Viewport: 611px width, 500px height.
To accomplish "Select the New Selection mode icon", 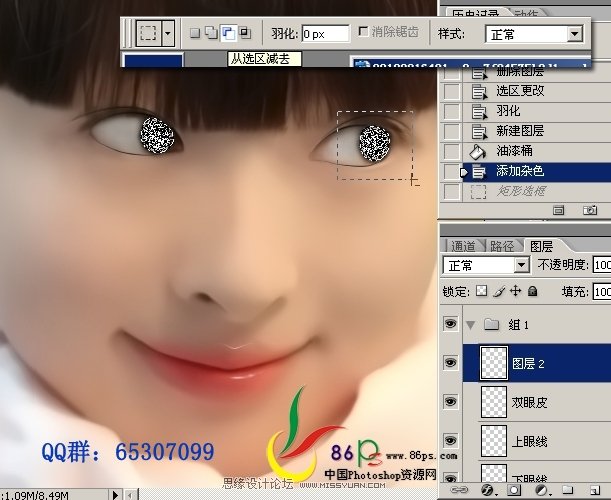I will [195, 33].
